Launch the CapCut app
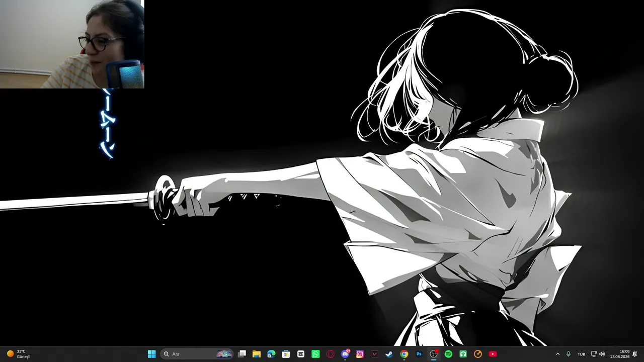Viewport: 644px width, 362px height. click(301, 354)
